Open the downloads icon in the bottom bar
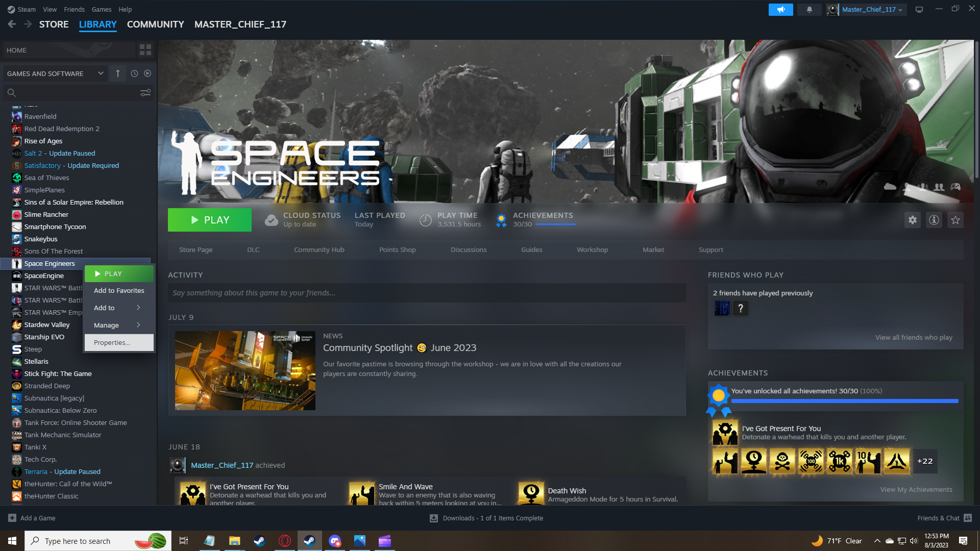The height and width of the screenshot is (551, 980). (434, 518)
